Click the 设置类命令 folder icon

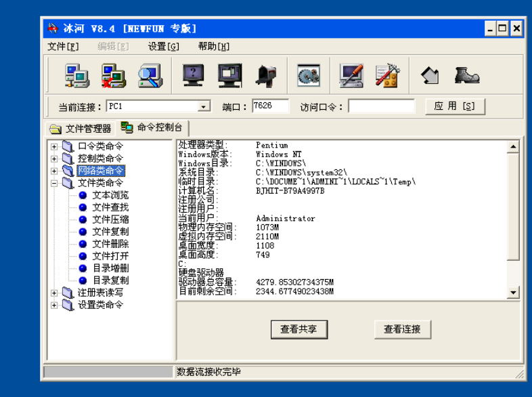coord(68,305)
